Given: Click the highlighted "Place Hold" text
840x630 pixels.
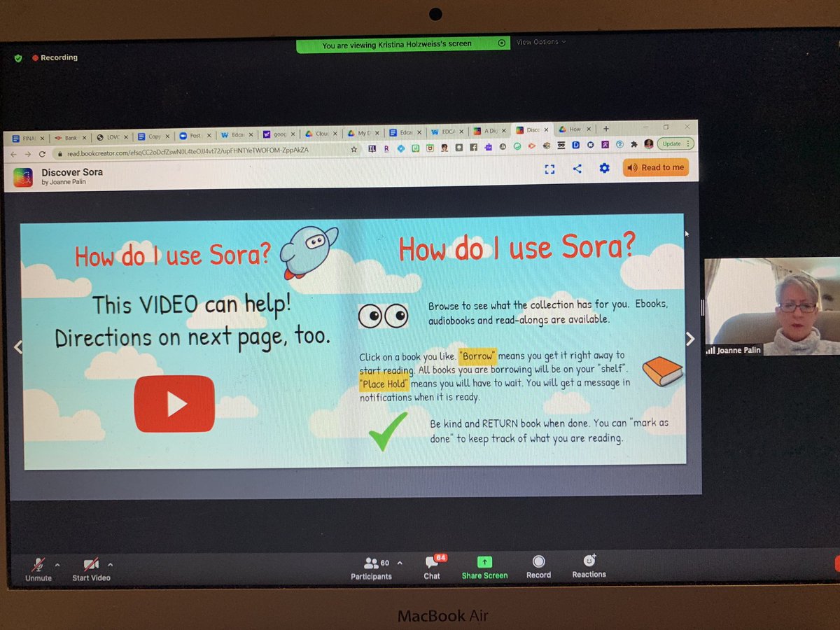Looking at the screenshot, I should point(384,384).
